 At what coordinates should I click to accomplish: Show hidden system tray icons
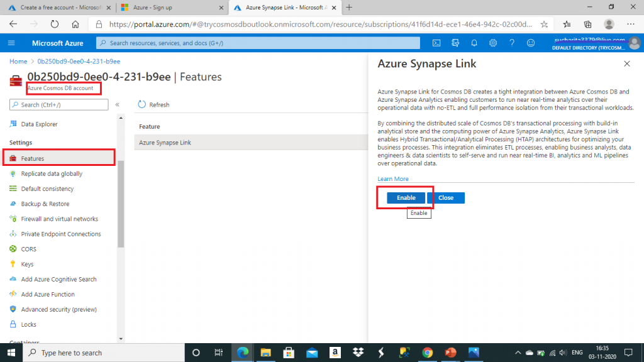tap(518, 353)
